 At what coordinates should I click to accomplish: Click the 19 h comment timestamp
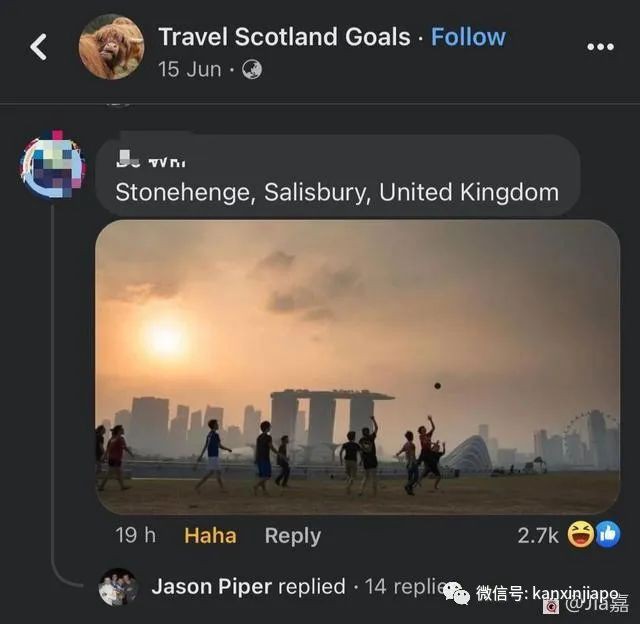point(135,535)
